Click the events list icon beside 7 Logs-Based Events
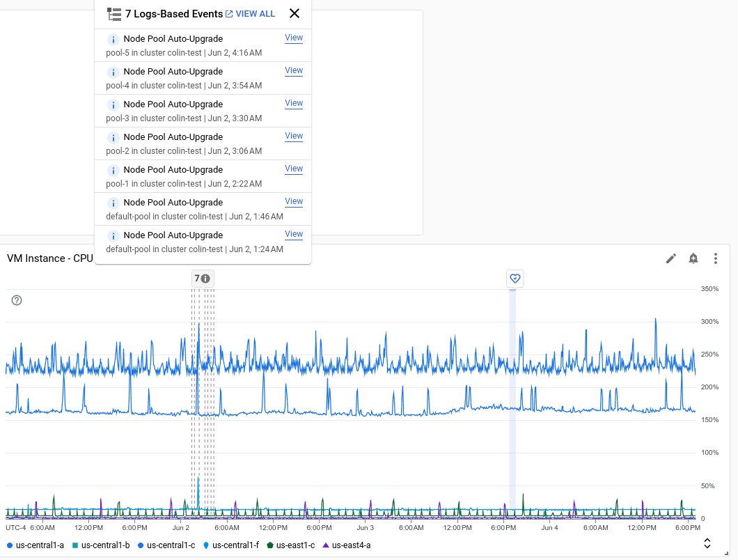The width and height of the screenshot is (738, 560). (x=113, y=13)
